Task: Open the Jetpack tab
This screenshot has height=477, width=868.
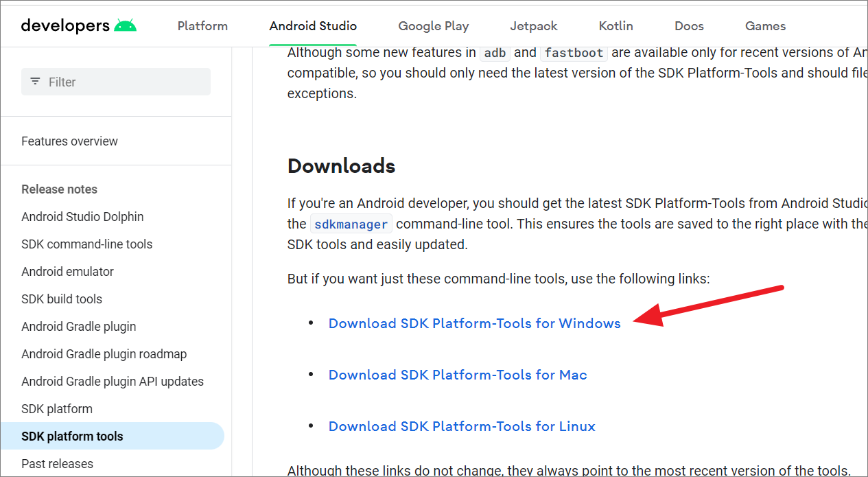Action: pyautogui.click(x=534, y=26)
